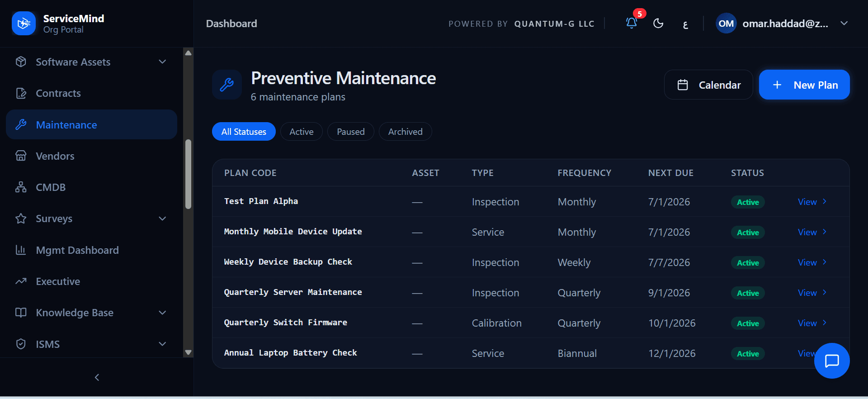Navigate to CMDB
Image resolution: width=868 pixels, height=399 pixels.
[91, 187]
